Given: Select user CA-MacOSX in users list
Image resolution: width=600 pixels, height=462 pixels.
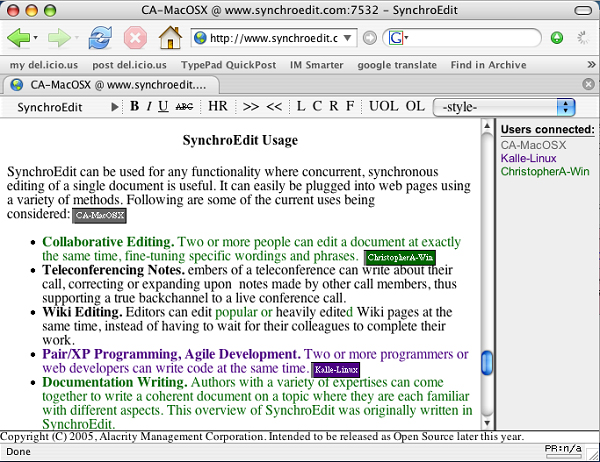Looking at the screenshot, I should (533, 145).
